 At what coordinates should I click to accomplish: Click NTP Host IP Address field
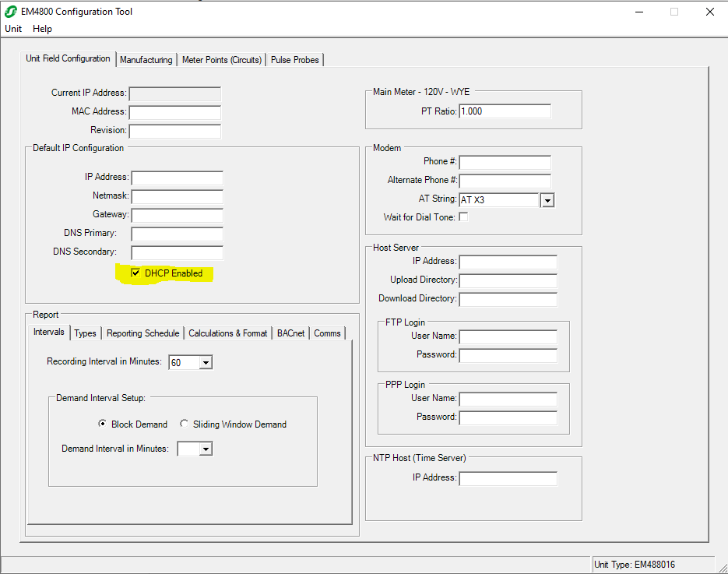click(508, 478)
